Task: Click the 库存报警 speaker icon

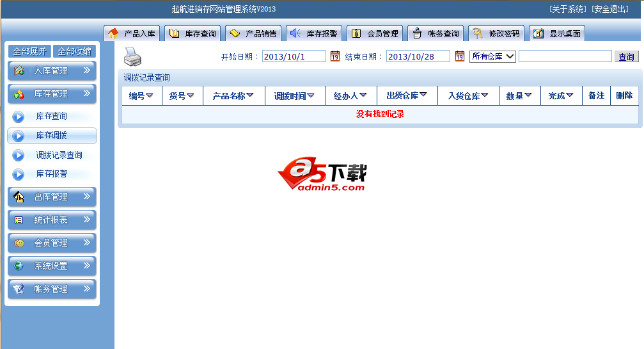Action: point(295,33)
